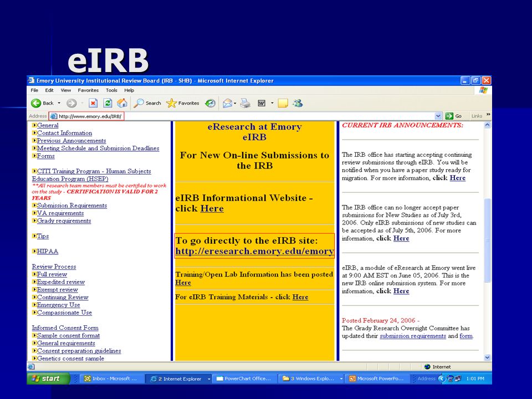Click the HIPAA link
This screenshot has width=532, height=399.
[48, 252]
